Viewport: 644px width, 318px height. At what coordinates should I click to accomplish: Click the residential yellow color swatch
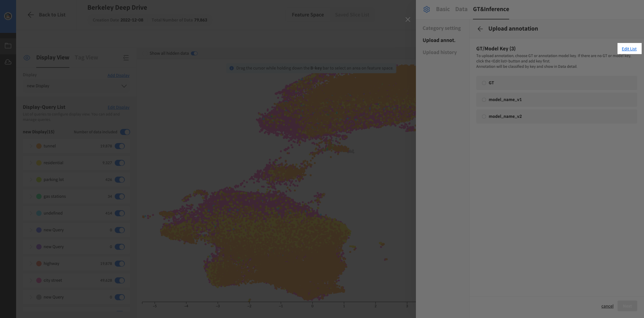click(x=39, y=163)
